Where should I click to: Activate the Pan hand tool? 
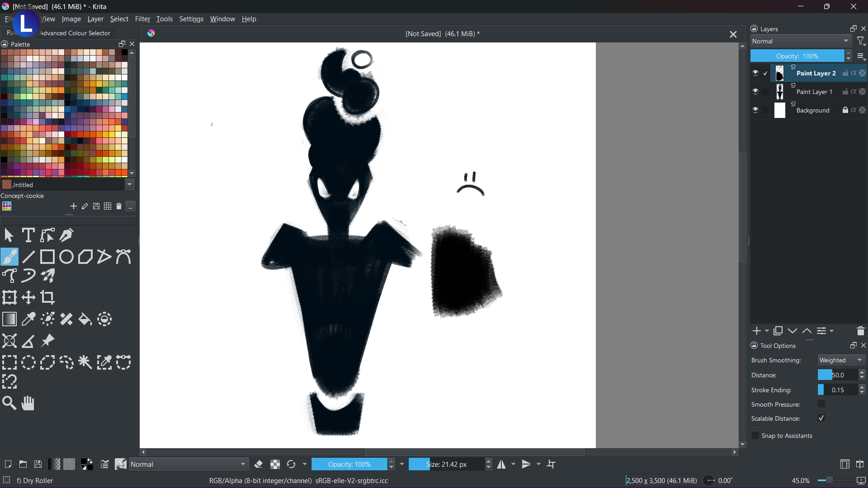tap(28, 403)
